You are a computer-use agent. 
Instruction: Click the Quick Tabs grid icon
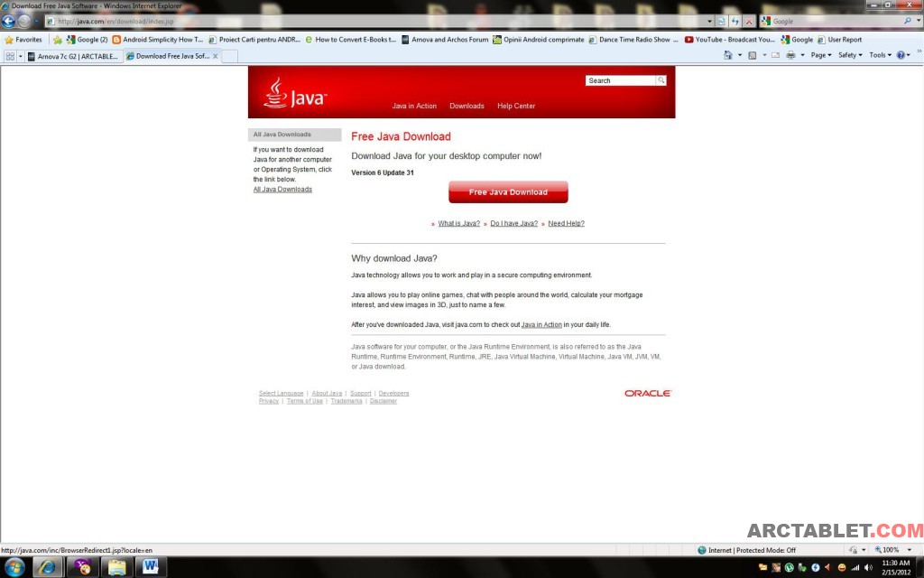pyautogui.click(x=10, y=56)
